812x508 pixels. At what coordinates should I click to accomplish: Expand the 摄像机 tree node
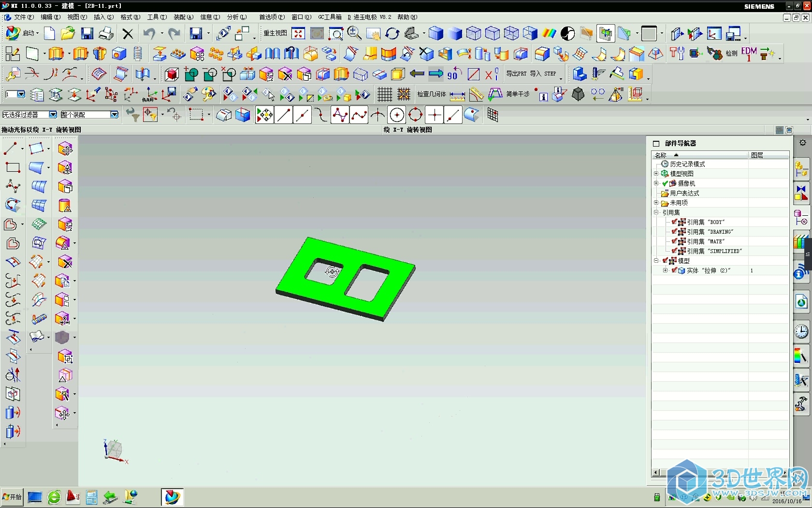tap(656, 183)
